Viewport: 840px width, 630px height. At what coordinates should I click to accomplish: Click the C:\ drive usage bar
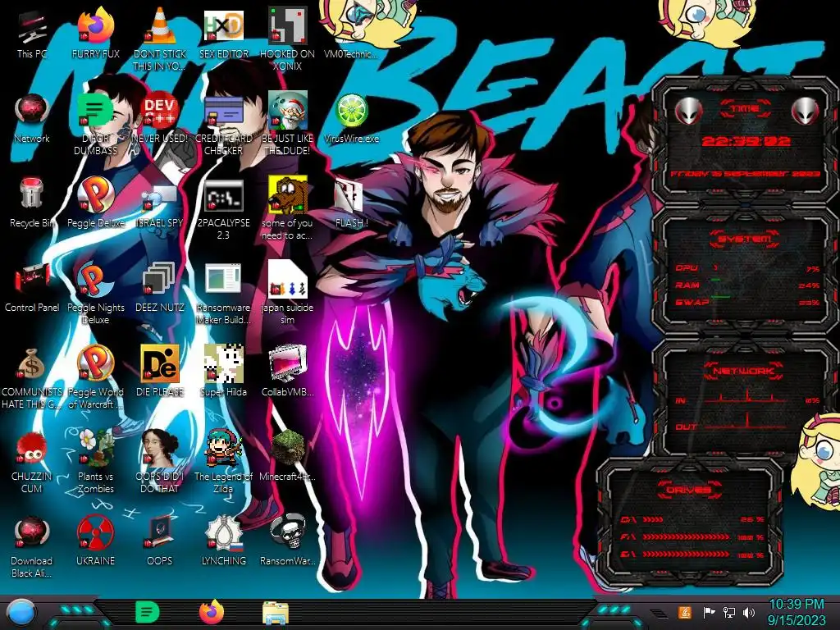click(x=652, y=519)
